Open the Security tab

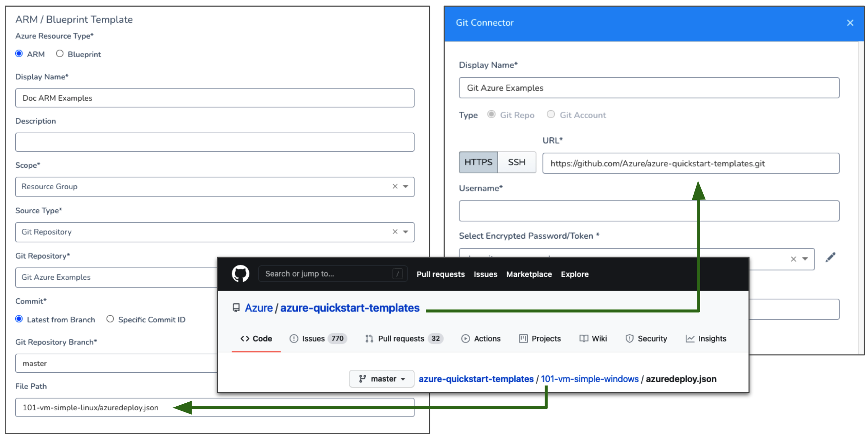646,339
